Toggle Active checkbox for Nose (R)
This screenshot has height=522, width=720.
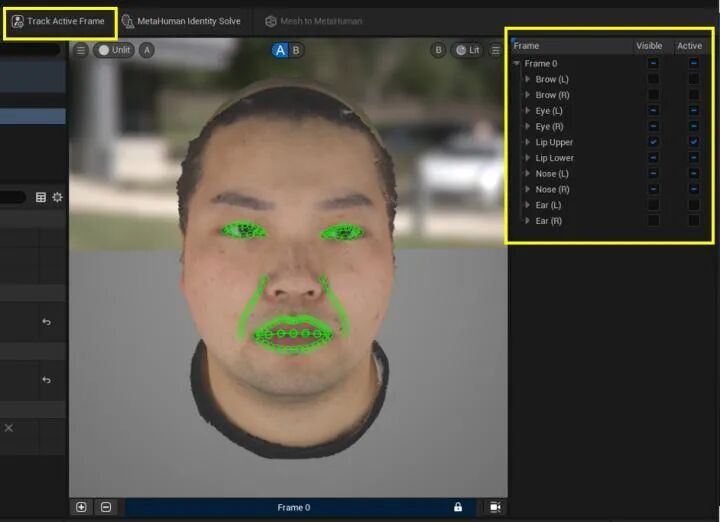pyautogui.click(x=693, y=189)
